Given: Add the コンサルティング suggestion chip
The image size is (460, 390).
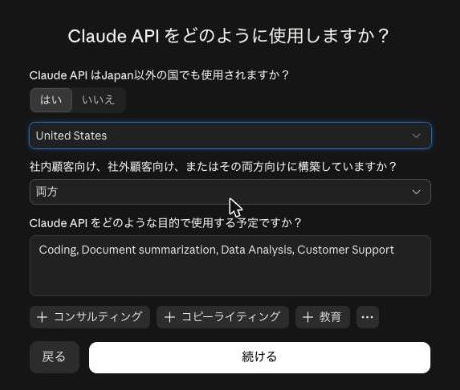Looking at the screenshot, I should (90, 317).
